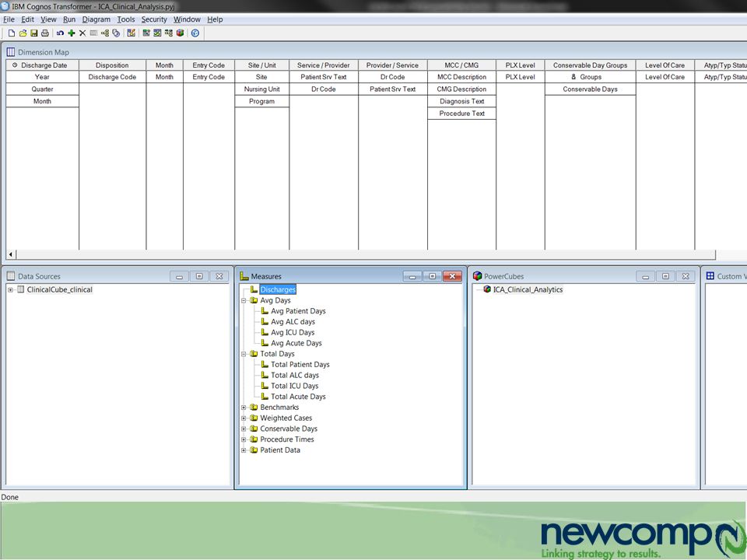Open the Window menu

[187, 19]
